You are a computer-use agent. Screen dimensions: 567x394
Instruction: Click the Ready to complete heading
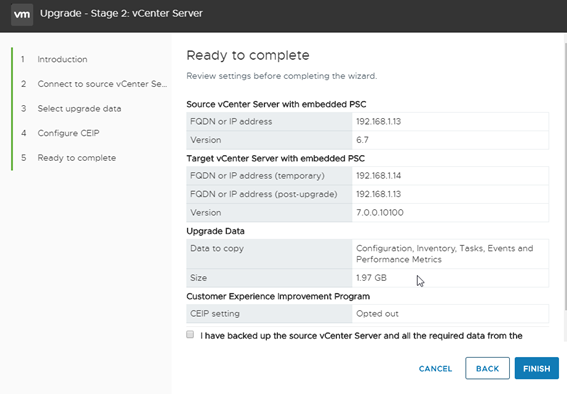[248, 55]
